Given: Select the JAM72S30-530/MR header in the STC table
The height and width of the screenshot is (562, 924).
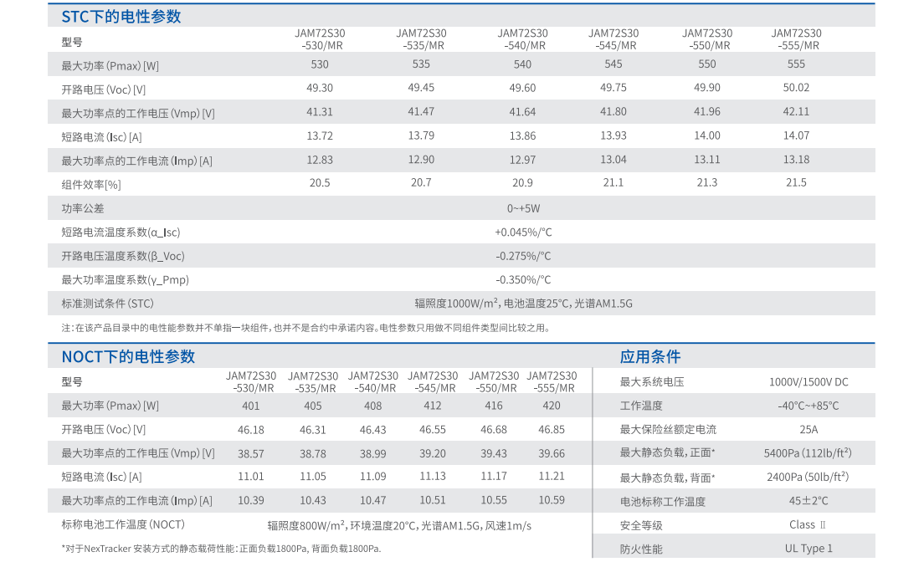Looking at the screenshot, I should coord(320,39).
